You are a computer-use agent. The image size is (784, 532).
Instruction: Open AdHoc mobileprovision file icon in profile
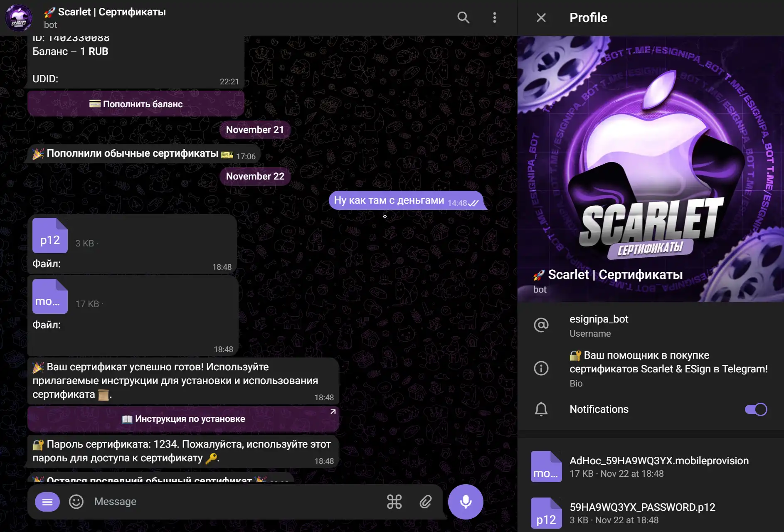click(x=546, y=466)
